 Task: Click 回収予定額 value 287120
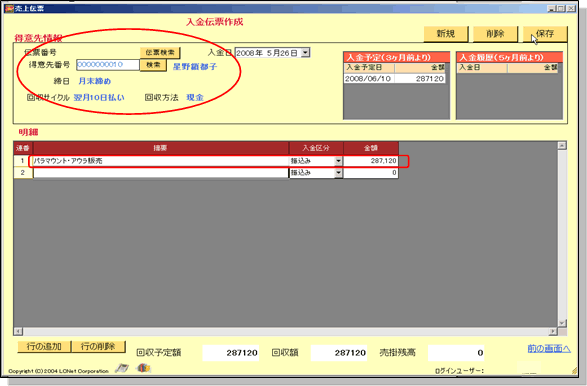pos(231,353)
